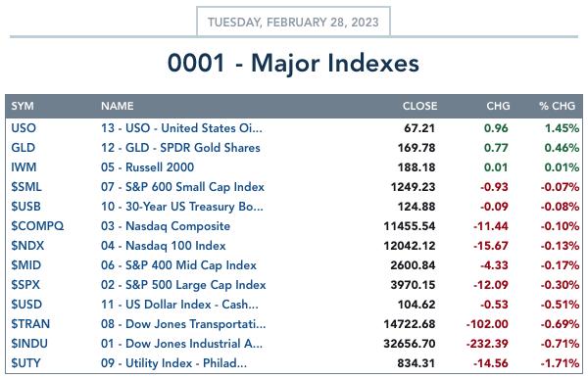Sort table by SYM column header

[x=23, y=106]
